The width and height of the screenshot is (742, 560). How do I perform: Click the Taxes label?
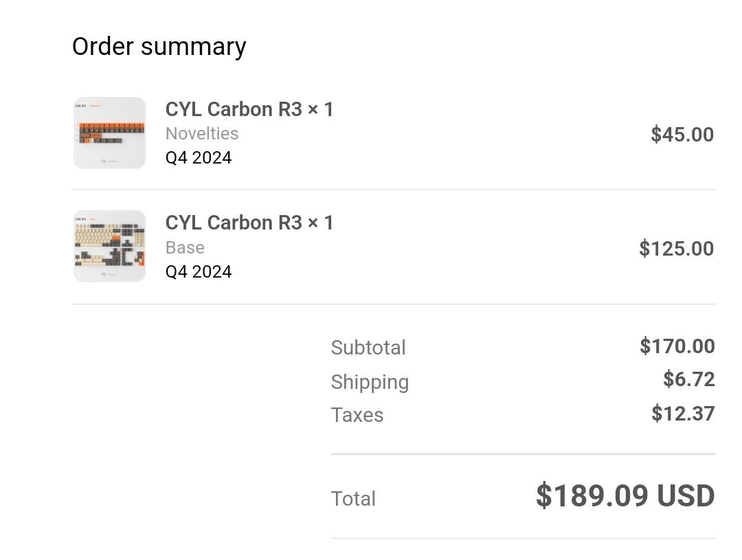click(x=357, y=414)
